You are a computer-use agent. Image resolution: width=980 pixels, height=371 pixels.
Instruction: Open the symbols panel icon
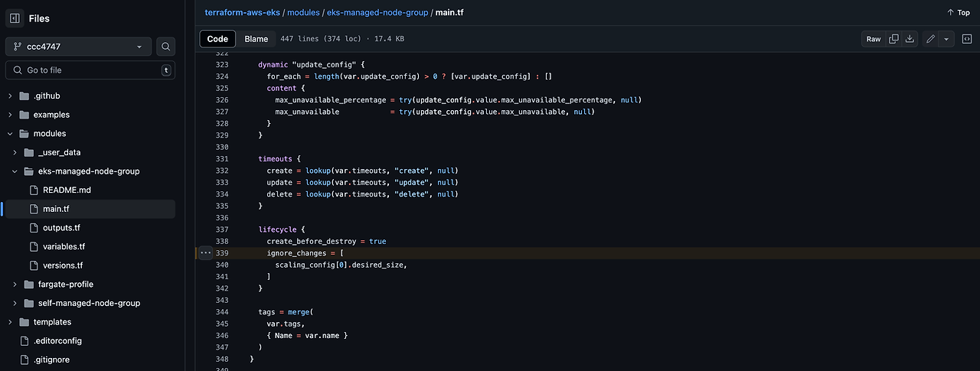967,39
